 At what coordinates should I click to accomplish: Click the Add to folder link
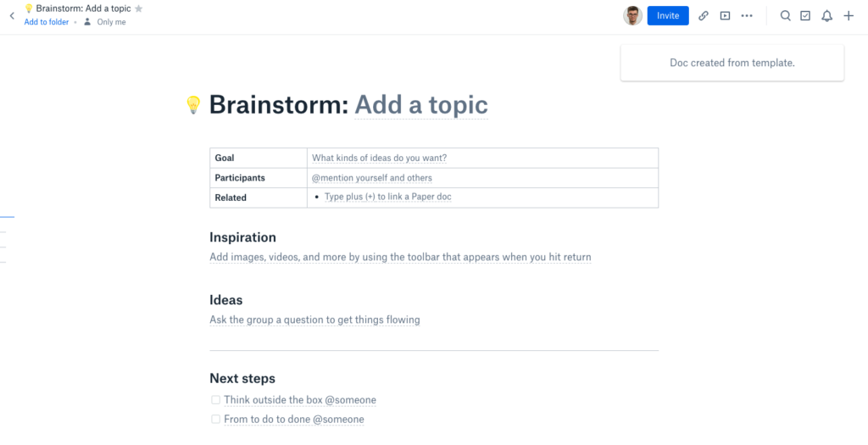coord(47,22)
